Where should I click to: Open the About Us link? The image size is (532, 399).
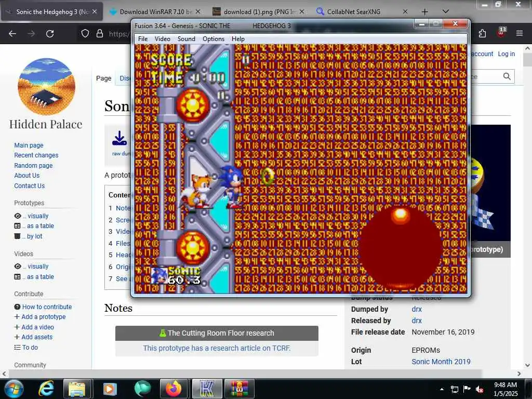point(27,176)
